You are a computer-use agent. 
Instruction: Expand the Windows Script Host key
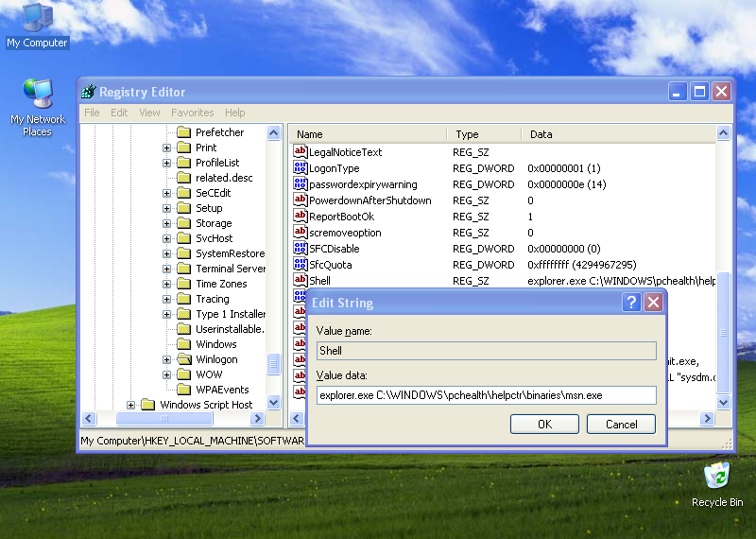click(130, 405)
